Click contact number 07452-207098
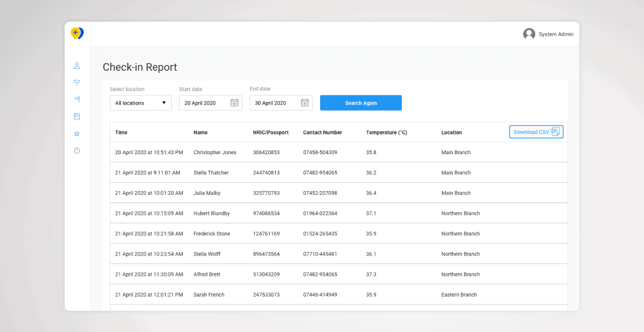The width and height of the screenshot is (644, 332). (320, 193)
